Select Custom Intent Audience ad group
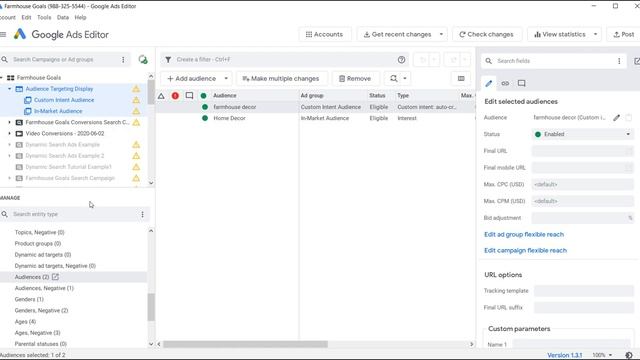This screenshot has width=640, height=360. pyautogui.click(x=64, y=100)
